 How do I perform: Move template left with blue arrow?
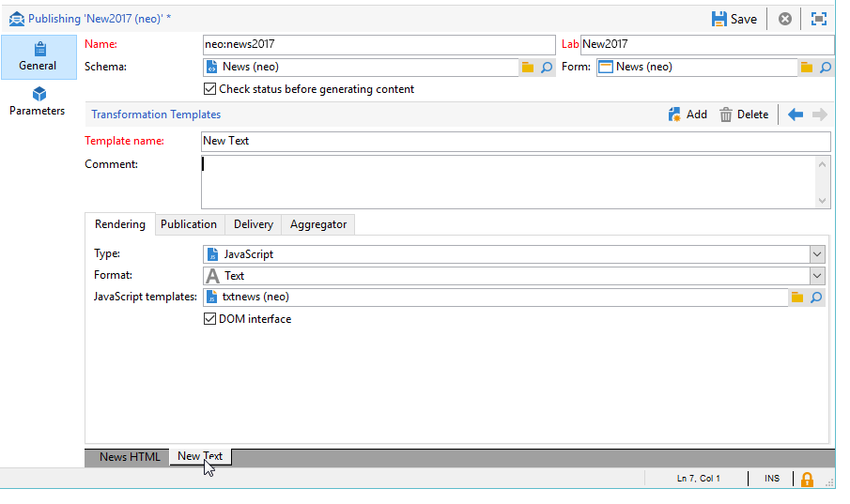click(796, 115)
